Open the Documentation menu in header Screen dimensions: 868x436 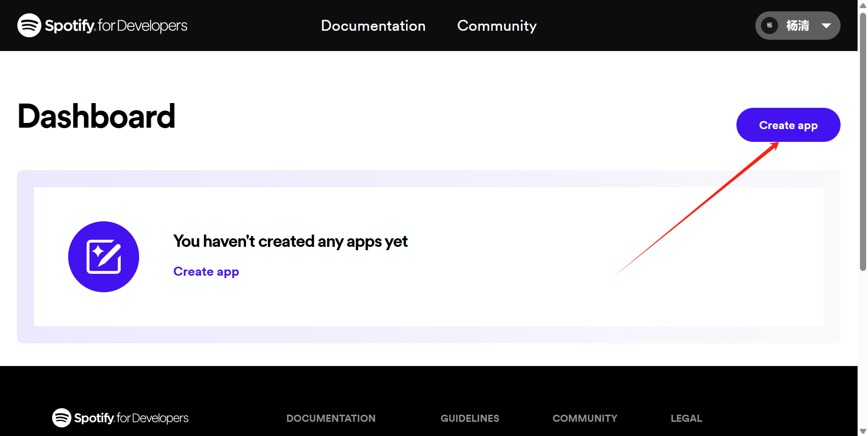[x=373, y=26]
